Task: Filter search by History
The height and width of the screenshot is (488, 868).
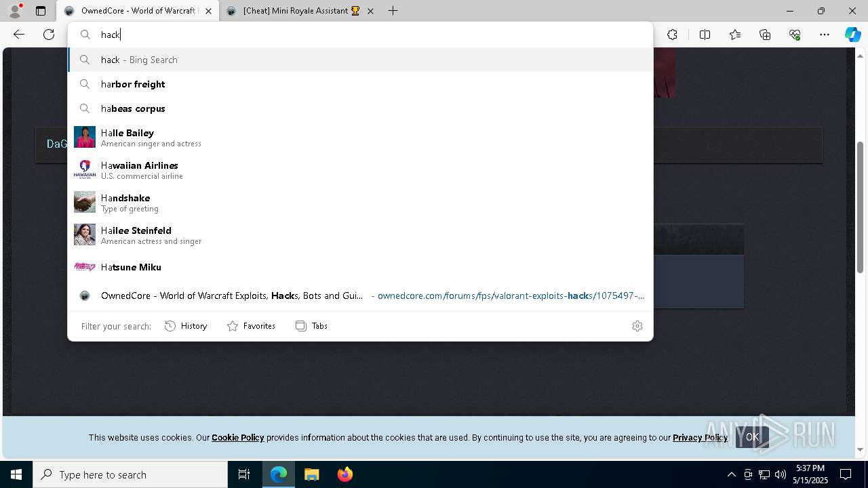Action: point(186,326)
